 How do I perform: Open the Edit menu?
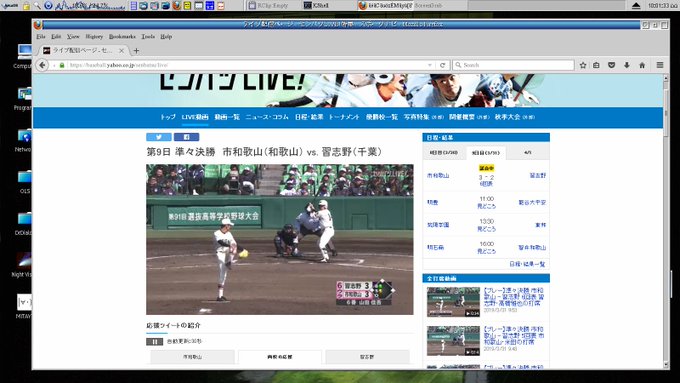[x=56, y=37]
